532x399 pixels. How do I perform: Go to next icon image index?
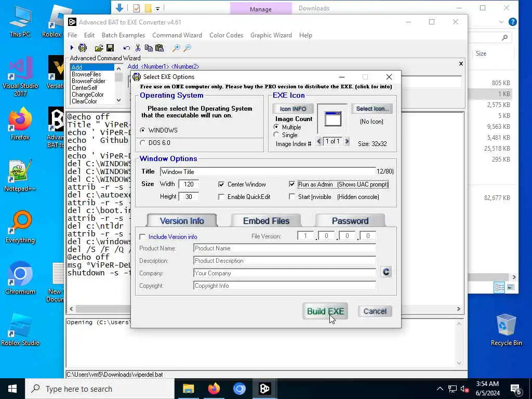point(347,141)
